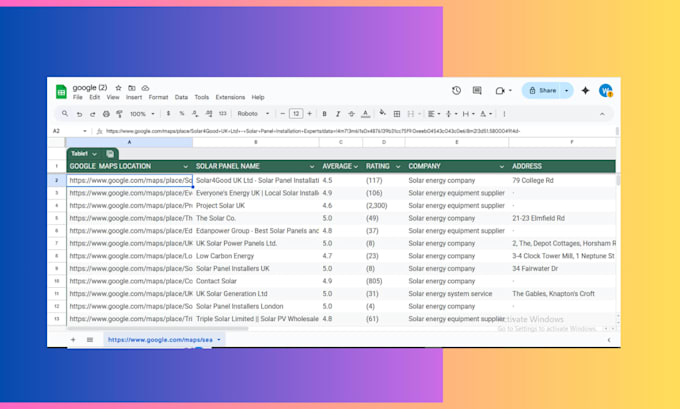Show more toolbar options
The image size is (680, 409).
click(x=504, y=114)
